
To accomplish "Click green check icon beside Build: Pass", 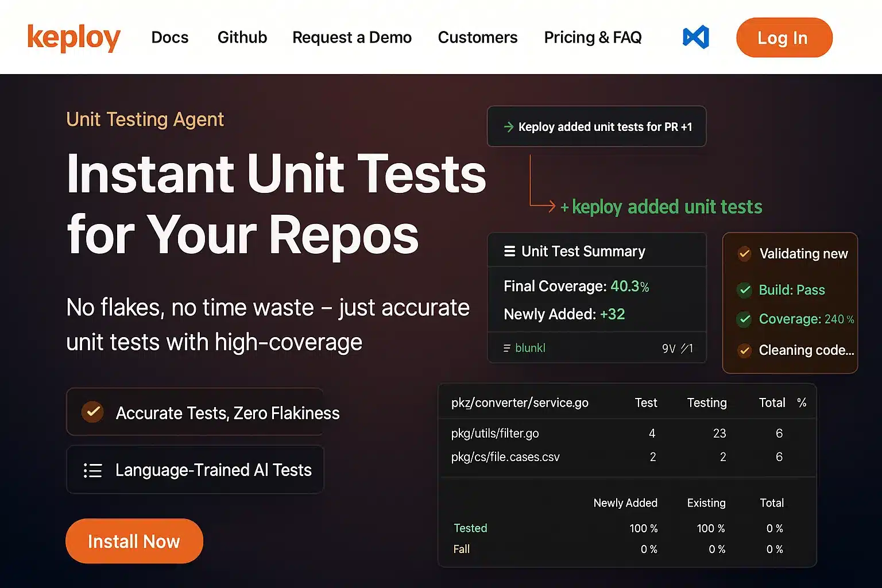I will click(745, 289).
